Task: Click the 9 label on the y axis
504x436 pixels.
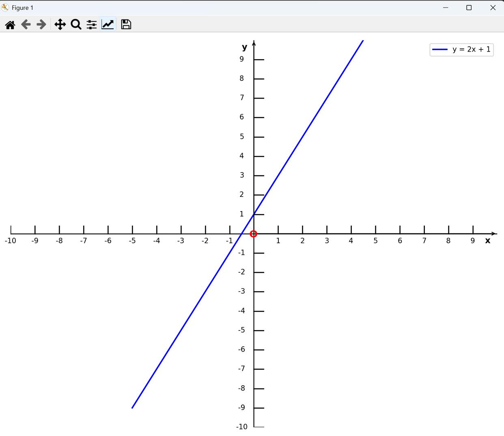Action: (242, 59)
